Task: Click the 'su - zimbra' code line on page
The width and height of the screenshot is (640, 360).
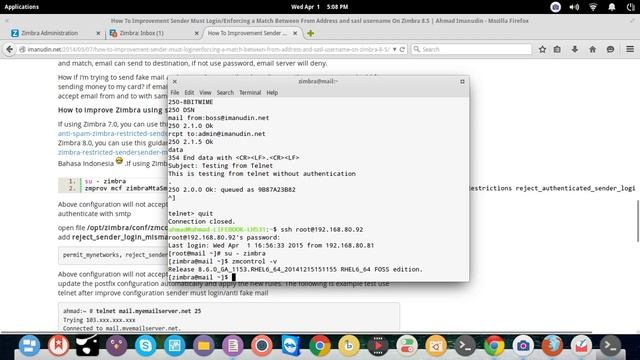Action: 105,181
